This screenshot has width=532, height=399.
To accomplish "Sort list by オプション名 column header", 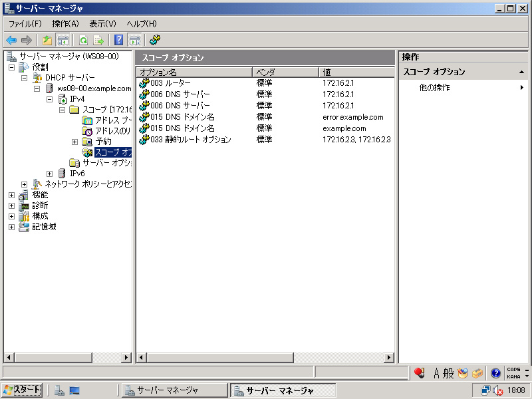I will coord(194,72).
